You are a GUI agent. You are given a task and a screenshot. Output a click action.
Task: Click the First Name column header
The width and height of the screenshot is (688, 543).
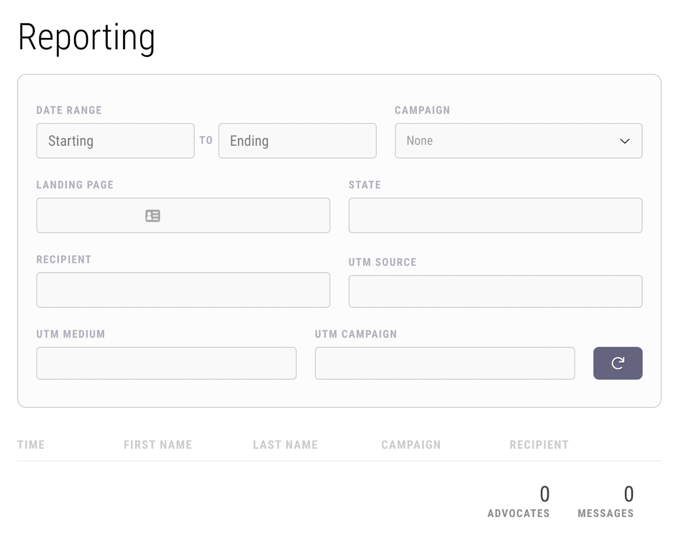[x=157, y=445]
